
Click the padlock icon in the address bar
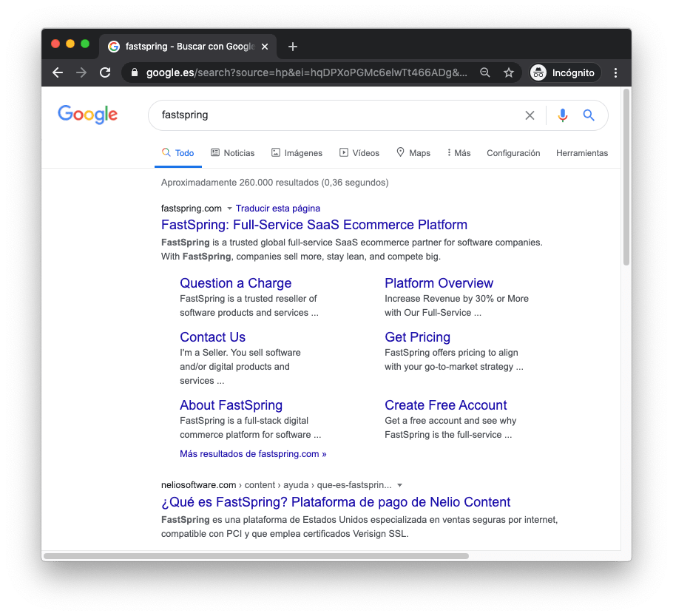(134, 72)
